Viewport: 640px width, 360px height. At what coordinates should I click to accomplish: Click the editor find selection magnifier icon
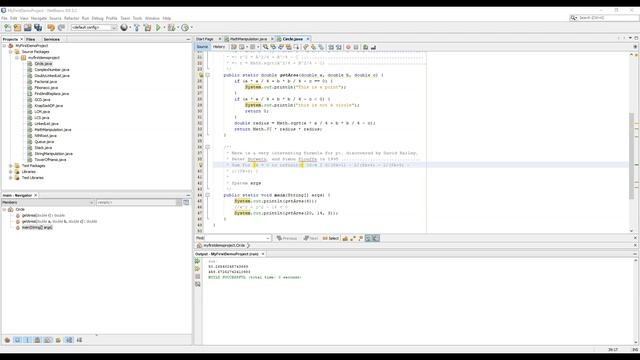[x=265, y=47]
